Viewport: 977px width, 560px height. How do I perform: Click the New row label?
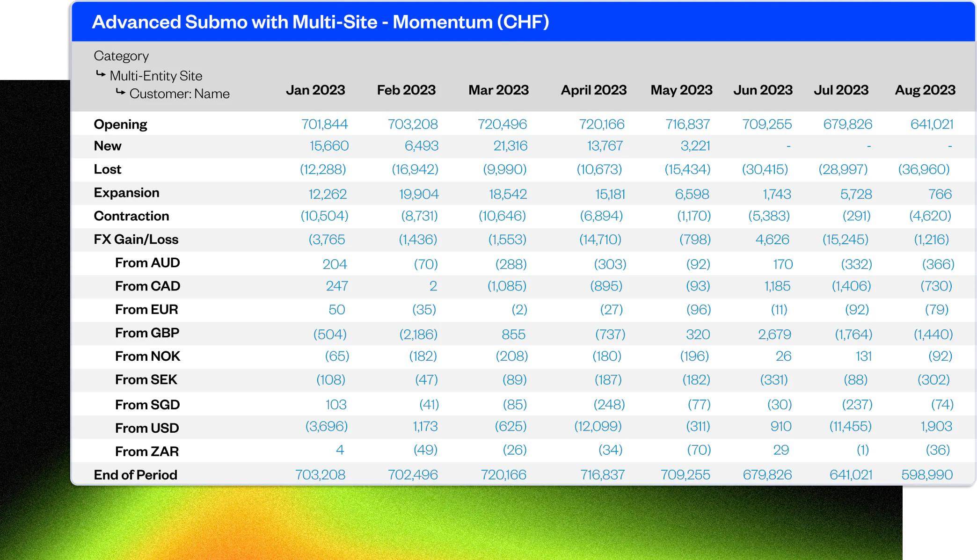coord(108,146)
